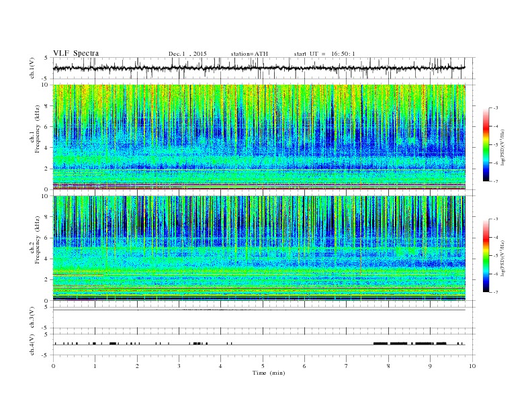Click the "5" volt tick of ch.4 axis
This screenshot has width=532, height=411.
46,334
